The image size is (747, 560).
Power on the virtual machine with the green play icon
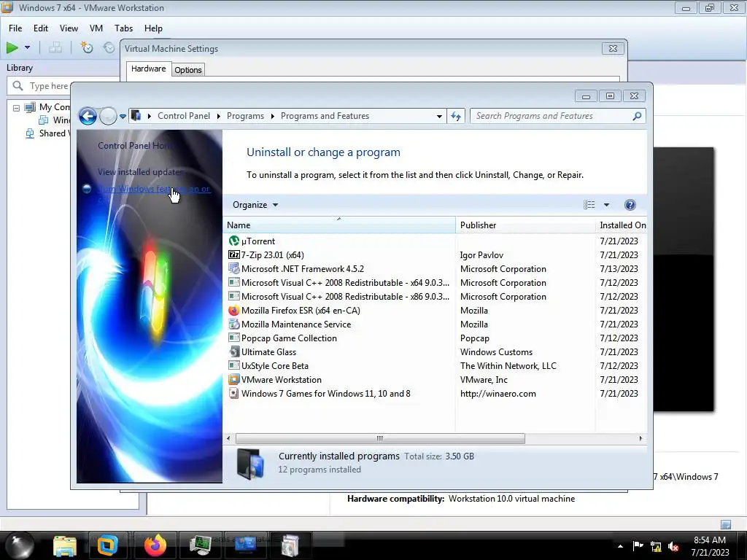(x=12, y=47)
